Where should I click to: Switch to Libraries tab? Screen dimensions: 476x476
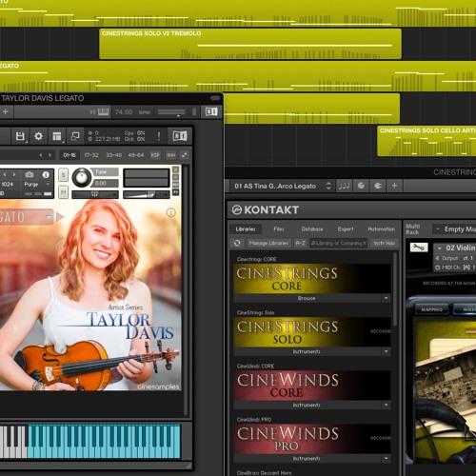click(246, 228)
